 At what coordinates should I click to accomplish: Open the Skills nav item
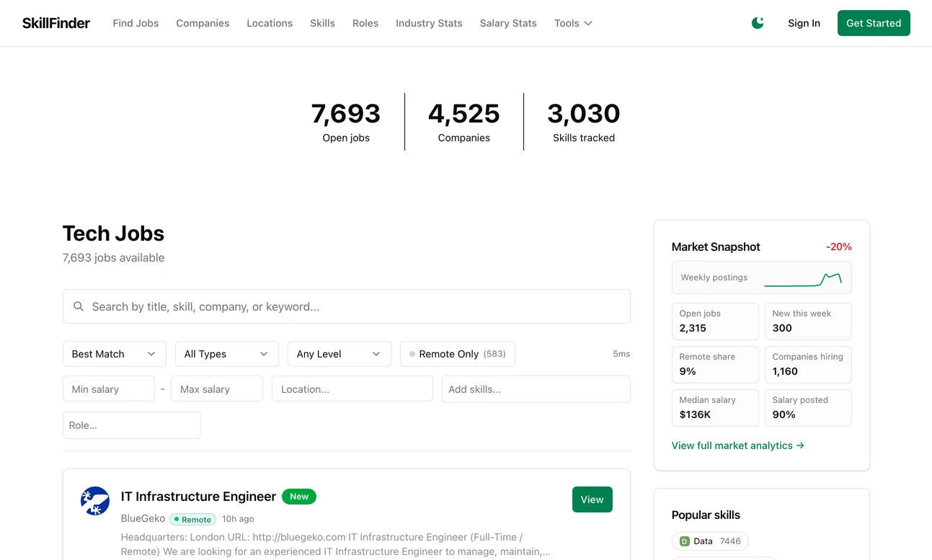click(322, 23)
